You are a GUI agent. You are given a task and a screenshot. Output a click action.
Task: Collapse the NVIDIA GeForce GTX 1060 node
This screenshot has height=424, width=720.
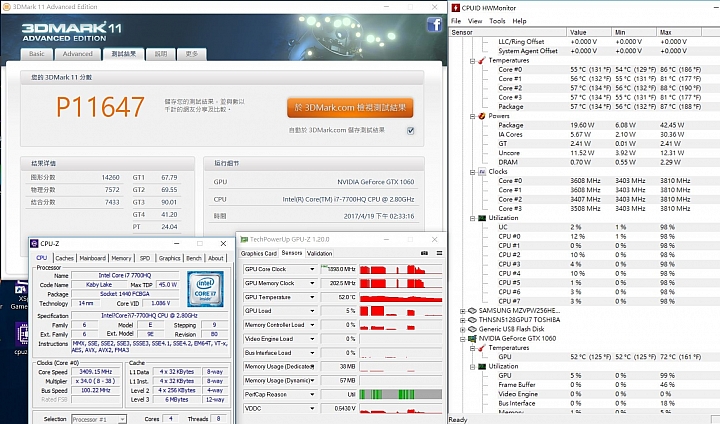463,339
